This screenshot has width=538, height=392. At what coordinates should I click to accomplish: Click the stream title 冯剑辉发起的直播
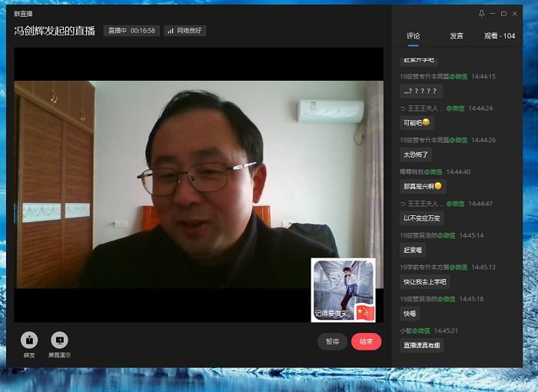(55, 31)
